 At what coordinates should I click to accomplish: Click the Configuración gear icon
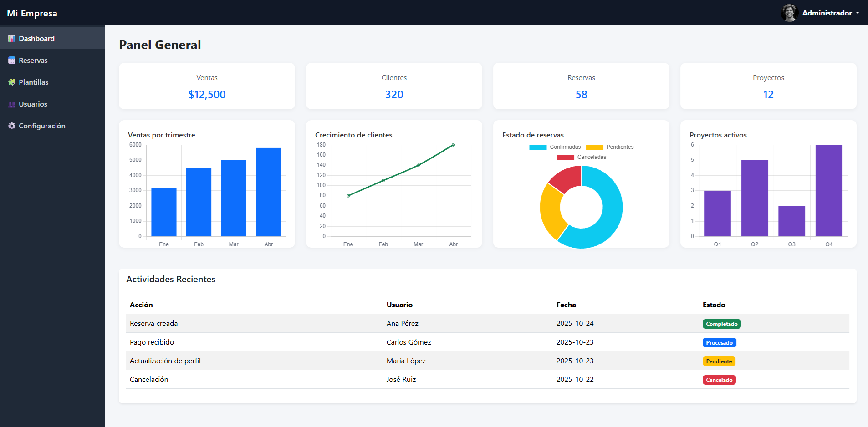(x=12, y=126)
